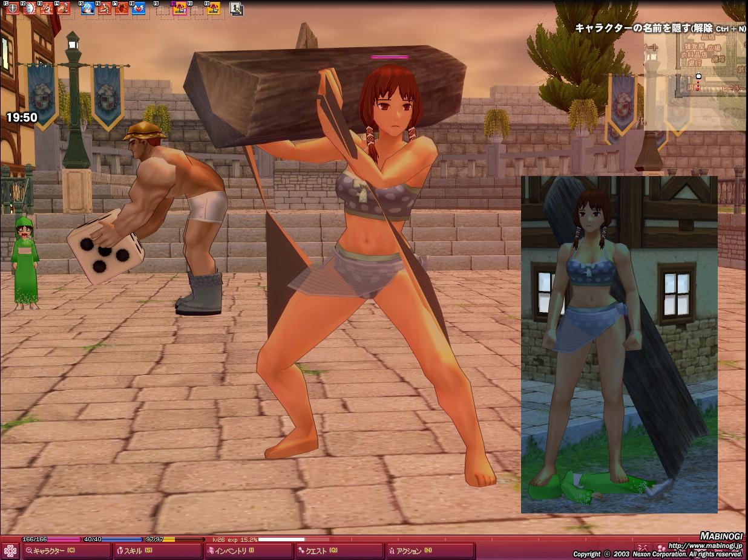
Task: Use the F6 crouching rest skill
Action: click(105, 8)
